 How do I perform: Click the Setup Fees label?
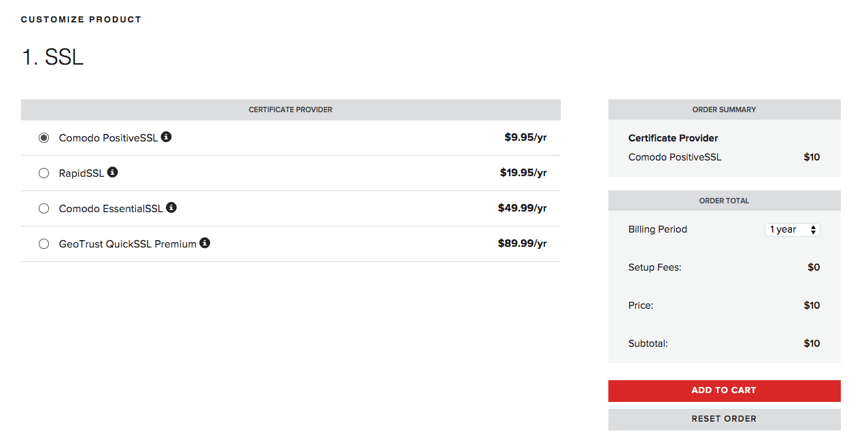tap(655, 267)
